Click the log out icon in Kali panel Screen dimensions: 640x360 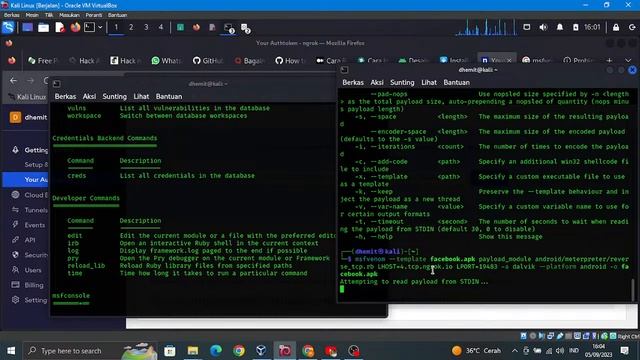(632, 27)
